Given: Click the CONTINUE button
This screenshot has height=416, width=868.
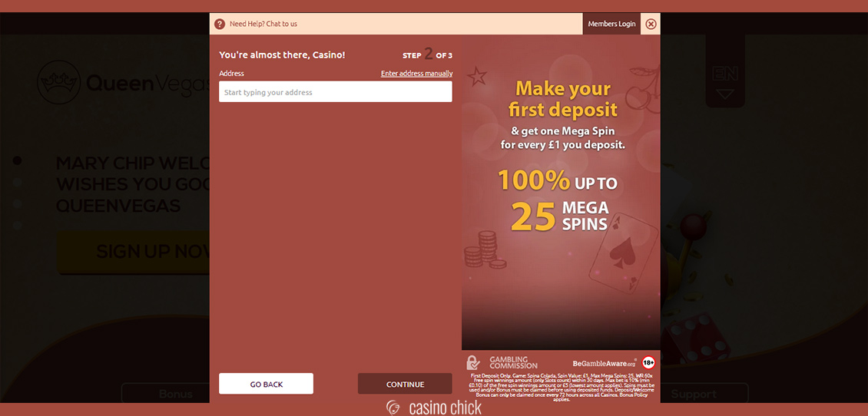Looking at the screenshot, I should coord(406,384).
